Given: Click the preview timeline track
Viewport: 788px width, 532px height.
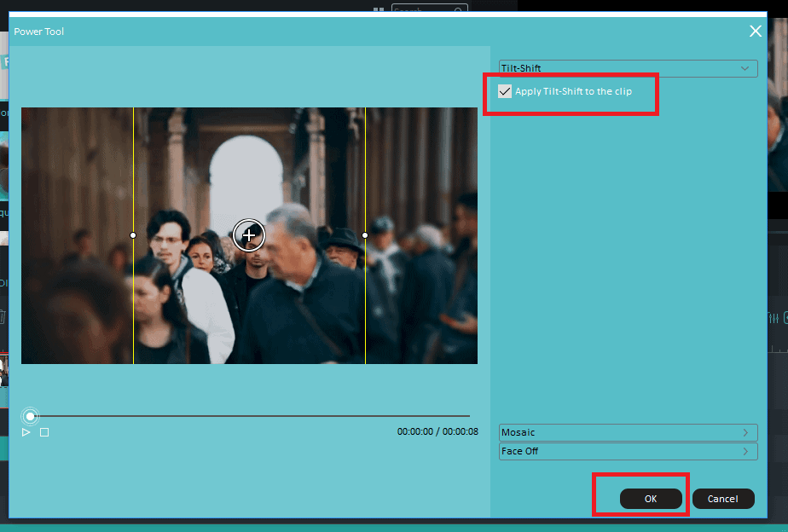Looking at the screenshot, I should point(250,416).
